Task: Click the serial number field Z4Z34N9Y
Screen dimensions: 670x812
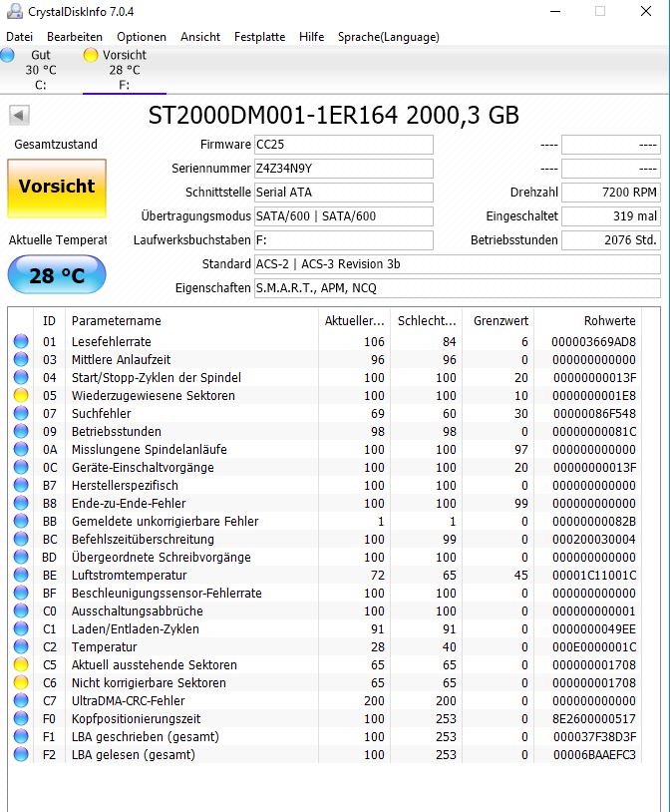Action: 344,169
